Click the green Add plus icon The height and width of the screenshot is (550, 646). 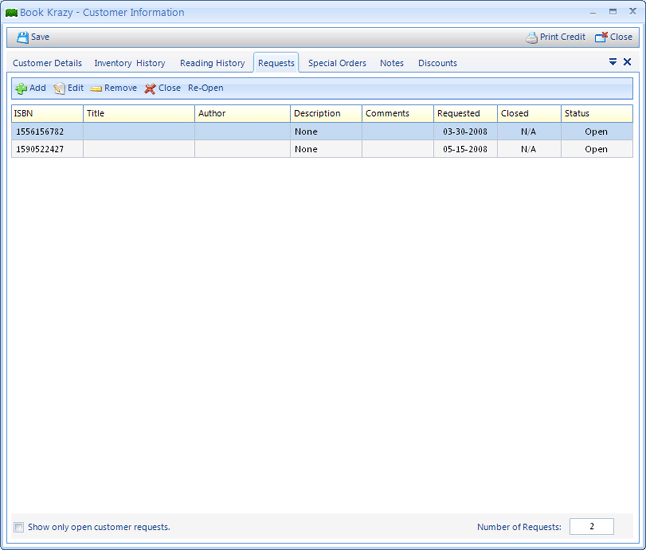click(21, 89)
